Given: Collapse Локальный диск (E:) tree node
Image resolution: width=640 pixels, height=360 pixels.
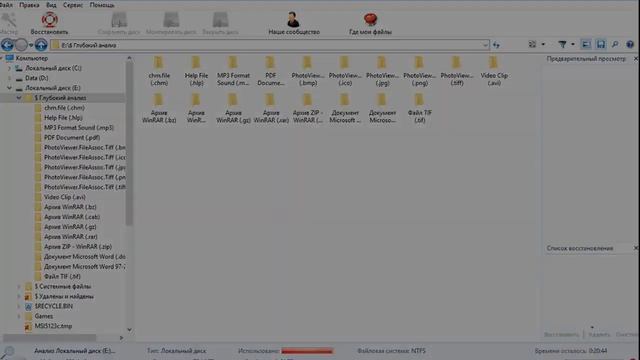Looking at the screenshot, I should pos(9,88).
